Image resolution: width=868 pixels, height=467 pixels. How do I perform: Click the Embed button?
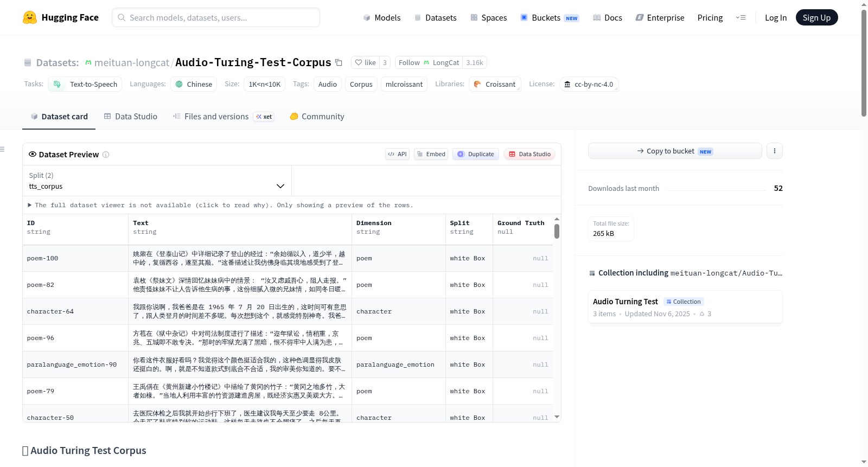tap(431, 154)
